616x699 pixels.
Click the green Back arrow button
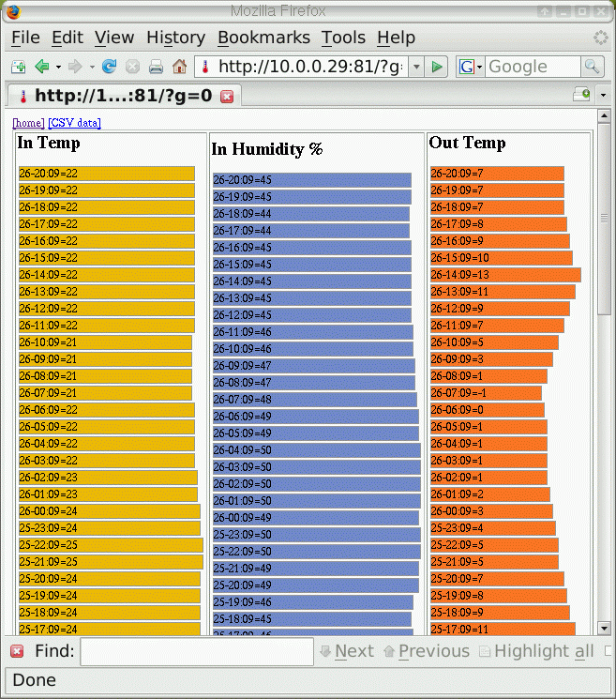coord(41,67)
